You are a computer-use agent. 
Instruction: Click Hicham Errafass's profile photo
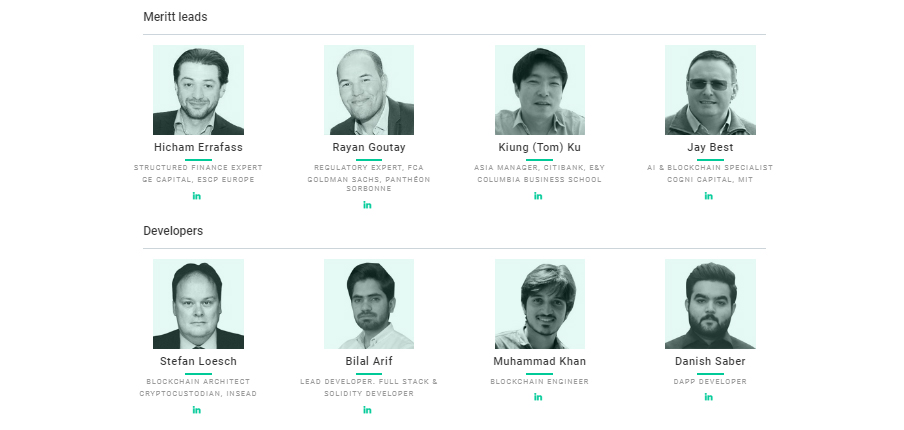tap(198, 90)
